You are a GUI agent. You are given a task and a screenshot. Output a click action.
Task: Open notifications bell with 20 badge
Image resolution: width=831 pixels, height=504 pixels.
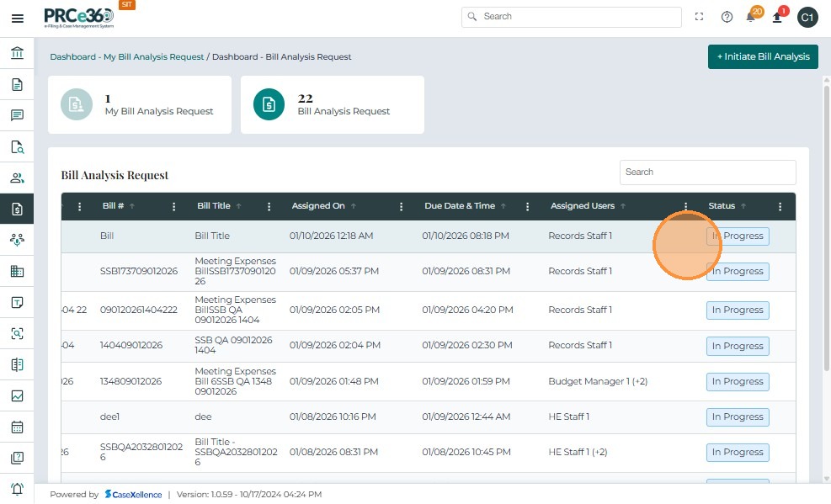click(x=753, y=16)
